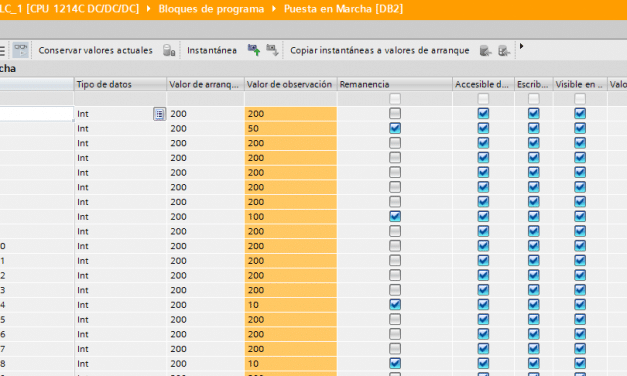Check Remanencia for row ending in 5
This screenshot has width=627, height=376.
395,320
